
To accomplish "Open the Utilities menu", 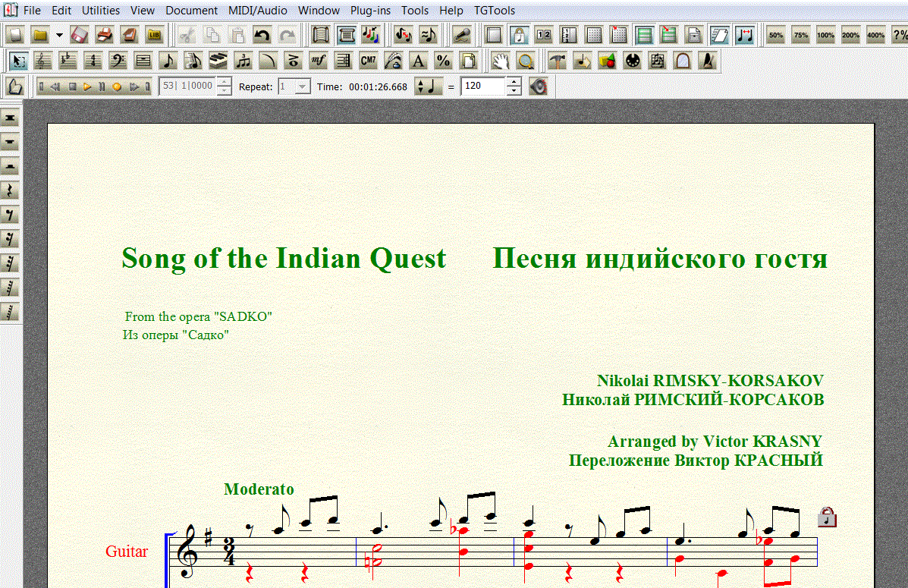I will click(x=101, y=11).
